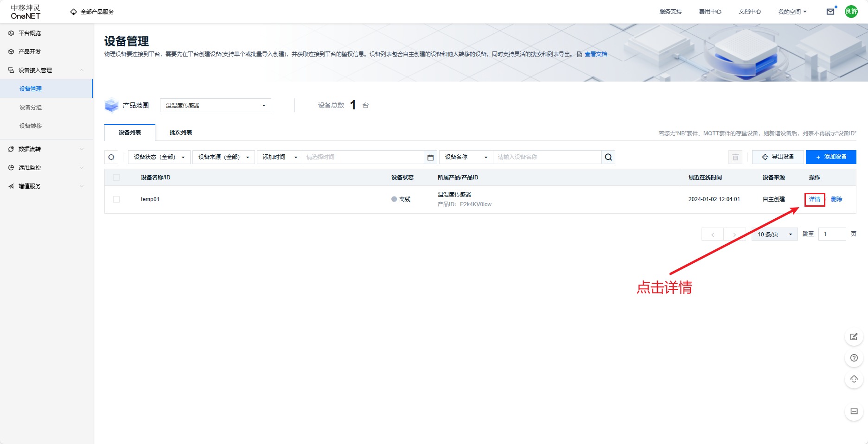
Task: Open the 我的空间 dropdown menu
Action: tap(792, 12)
